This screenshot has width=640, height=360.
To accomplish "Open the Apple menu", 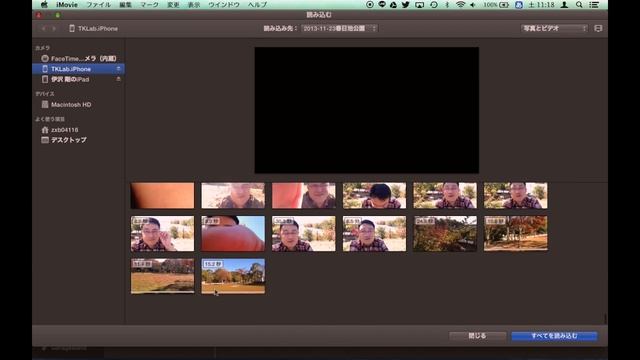I will [x=44, y=5].
